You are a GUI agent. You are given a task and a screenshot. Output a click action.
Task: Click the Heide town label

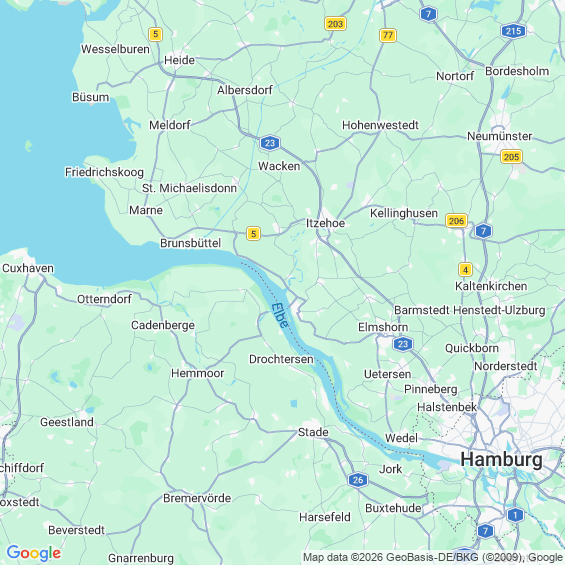coord(179,60)
